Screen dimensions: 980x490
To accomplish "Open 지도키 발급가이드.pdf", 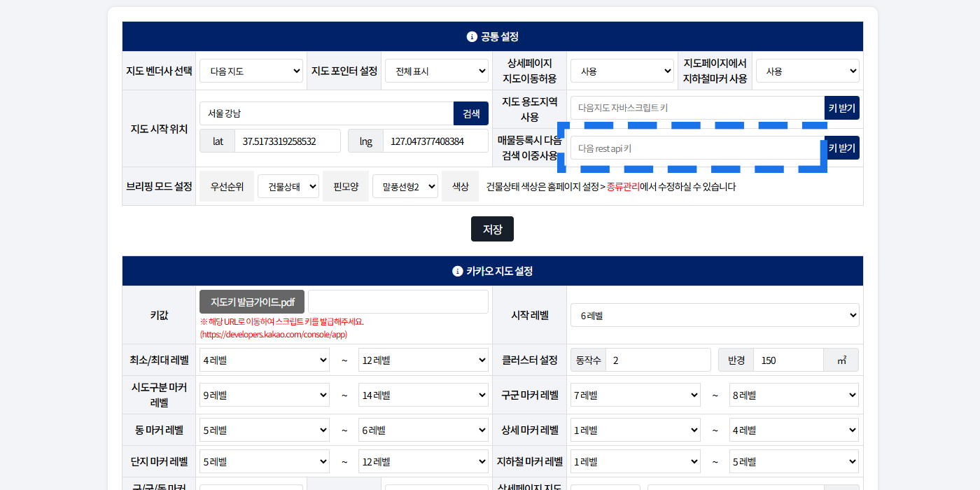I will point(252,302).
